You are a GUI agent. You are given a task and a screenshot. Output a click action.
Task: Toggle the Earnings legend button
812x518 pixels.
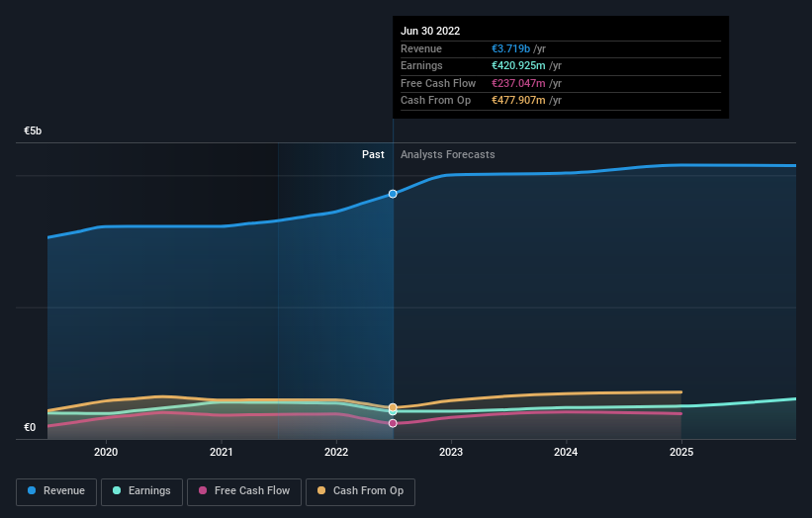click(x=141, y=491)
